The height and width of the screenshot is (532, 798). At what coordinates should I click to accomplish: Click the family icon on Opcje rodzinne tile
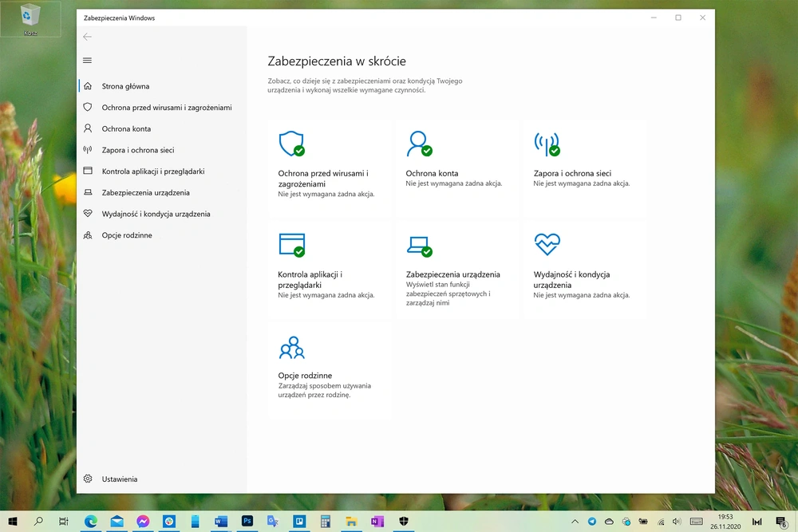(291, 348)
